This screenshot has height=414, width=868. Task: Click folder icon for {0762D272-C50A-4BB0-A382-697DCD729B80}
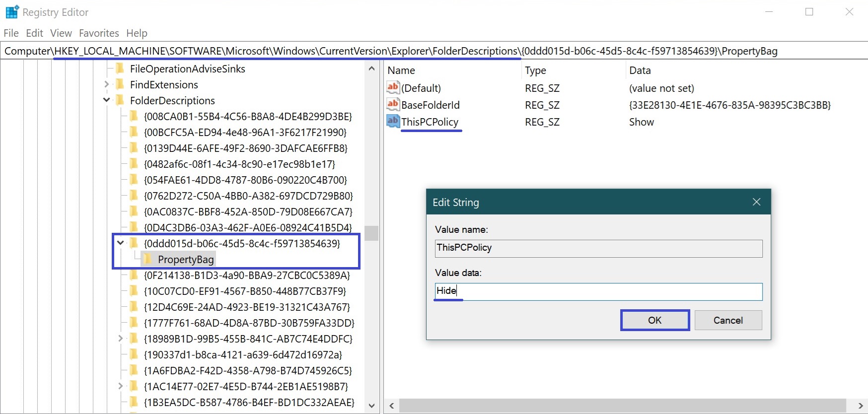coord(134,196)
